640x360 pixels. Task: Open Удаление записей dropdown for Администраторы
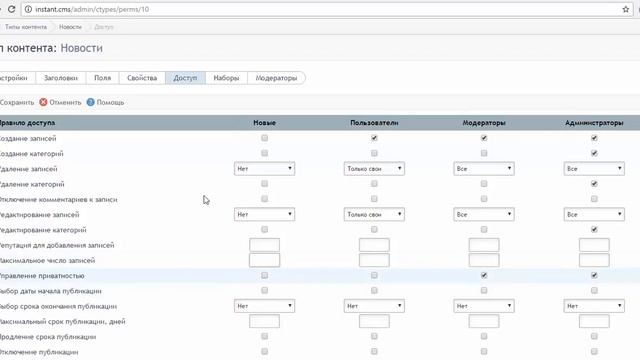(x=594, y=169)
